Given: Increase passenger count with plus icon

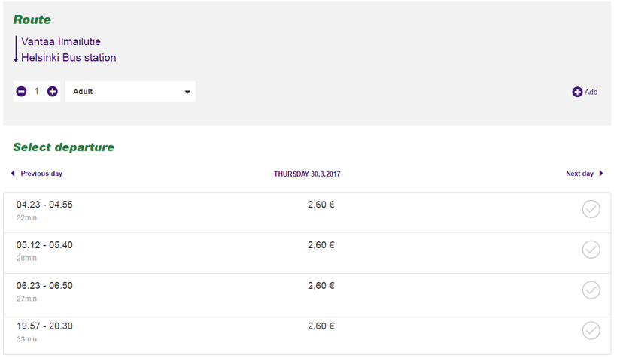Looking at the screenshot, I should pos(53,92).
